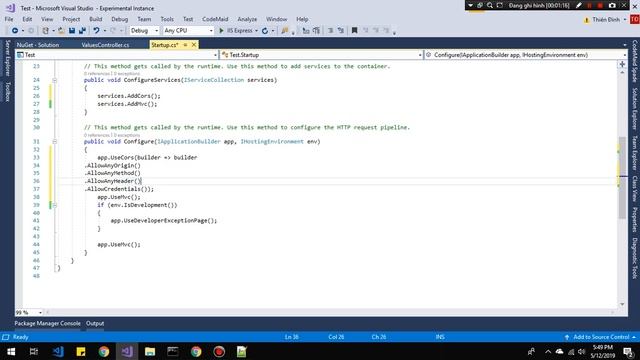Select the recorder's pencil draw tool

click(x=579, y=5)
